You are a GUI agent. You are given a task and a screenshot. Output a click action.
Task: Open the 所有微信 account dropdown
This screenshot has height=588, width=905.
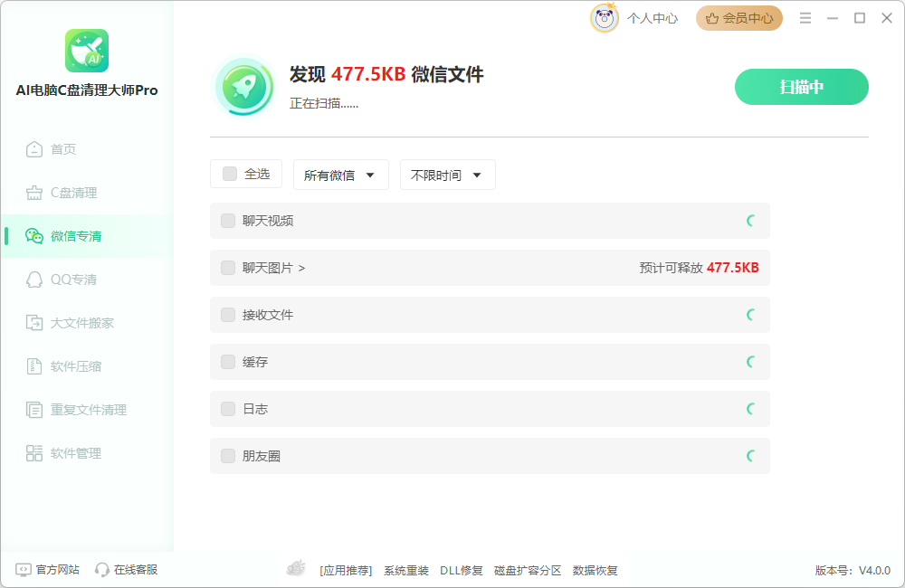[x=340, y=175]
